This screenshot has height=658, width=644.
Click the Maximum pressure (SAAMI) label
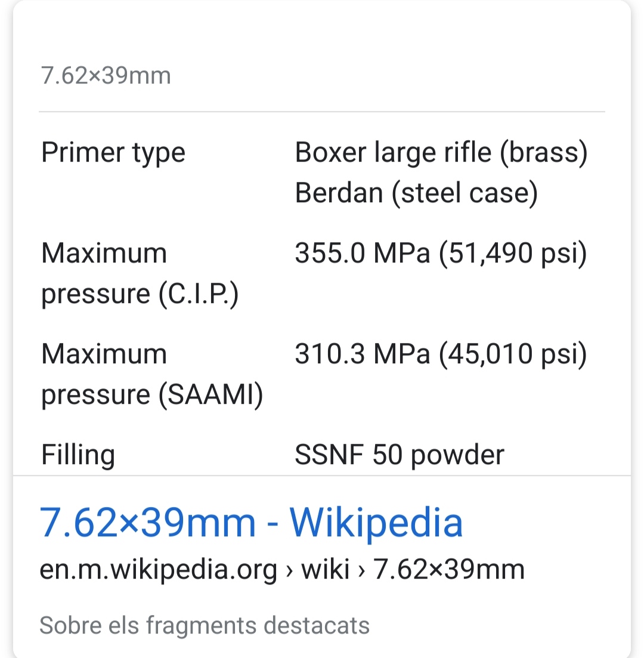coord(151,374)
